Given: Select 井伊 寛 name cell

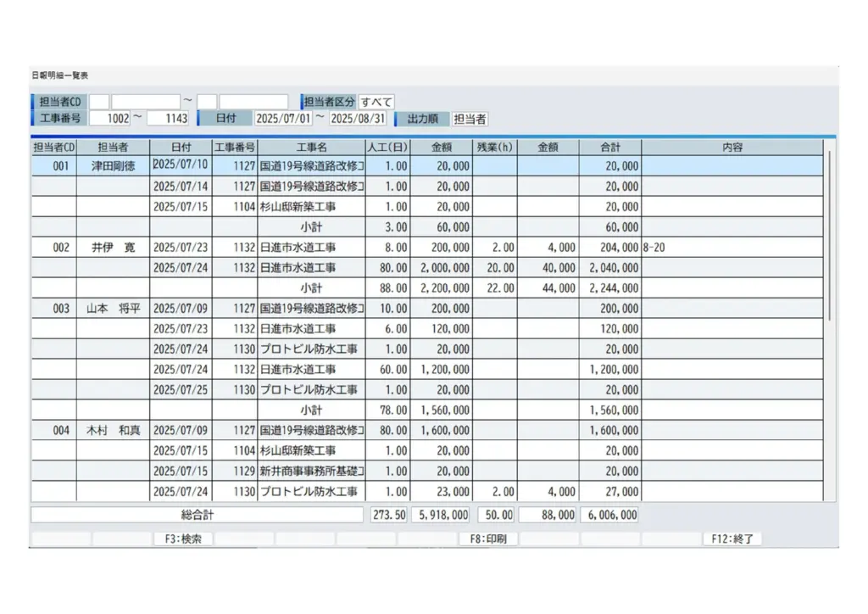Looking at the screenshot, I should [113, 248].
